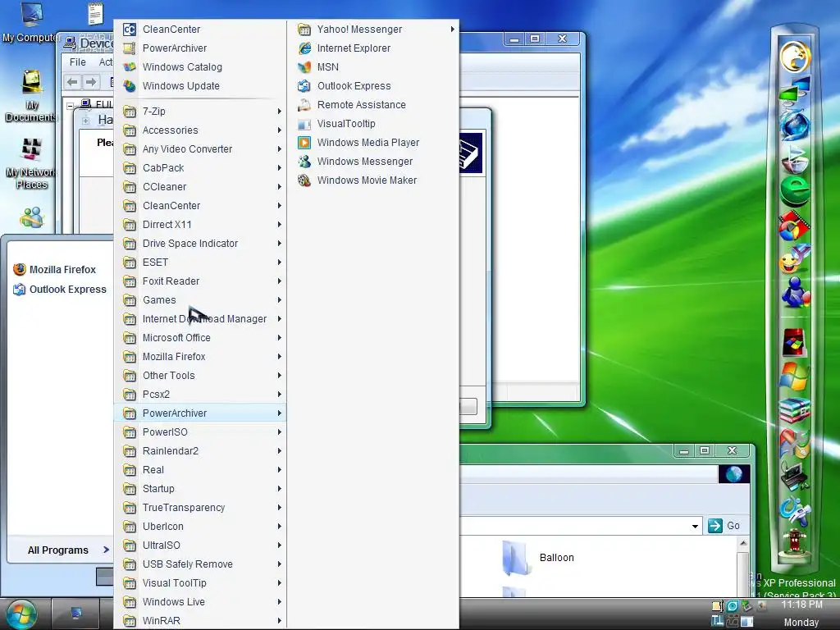The height and width of the screenshot is (630, 840).
Task: Open the Other Tools menu entry
Action: point(200,376)
